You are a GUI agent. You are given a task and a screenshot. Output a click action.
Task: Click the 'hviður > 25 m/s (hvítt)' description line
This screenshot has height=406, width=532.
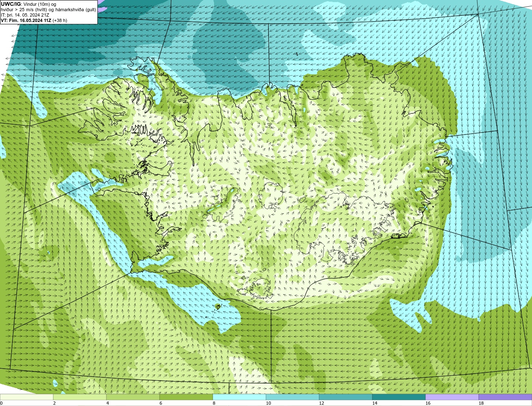(49, 9)
